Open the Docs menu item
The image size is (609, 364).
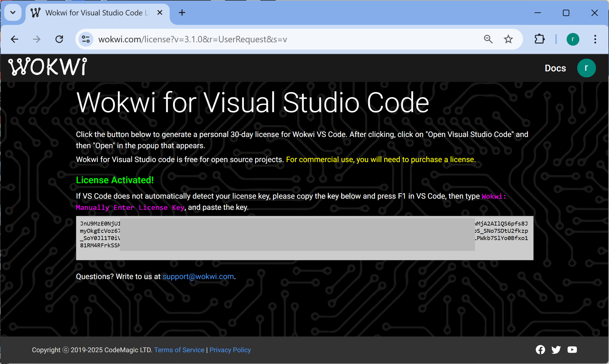point(555,68)
